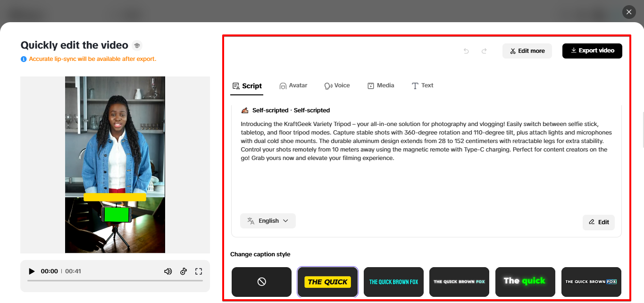Click the Edit more button
Viewport: 644px width, 303px height.
coord(527,51)
